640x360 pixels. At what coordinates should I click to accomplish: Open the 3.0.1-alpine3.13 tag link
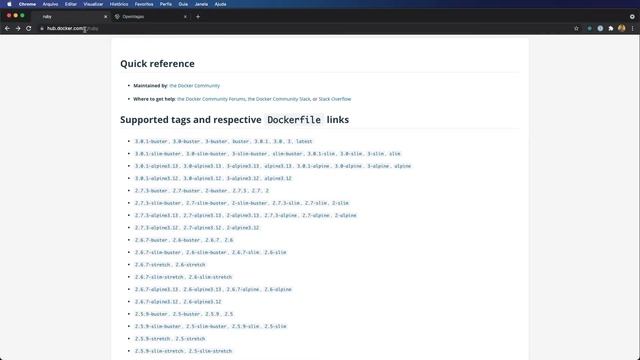point(156,166)
